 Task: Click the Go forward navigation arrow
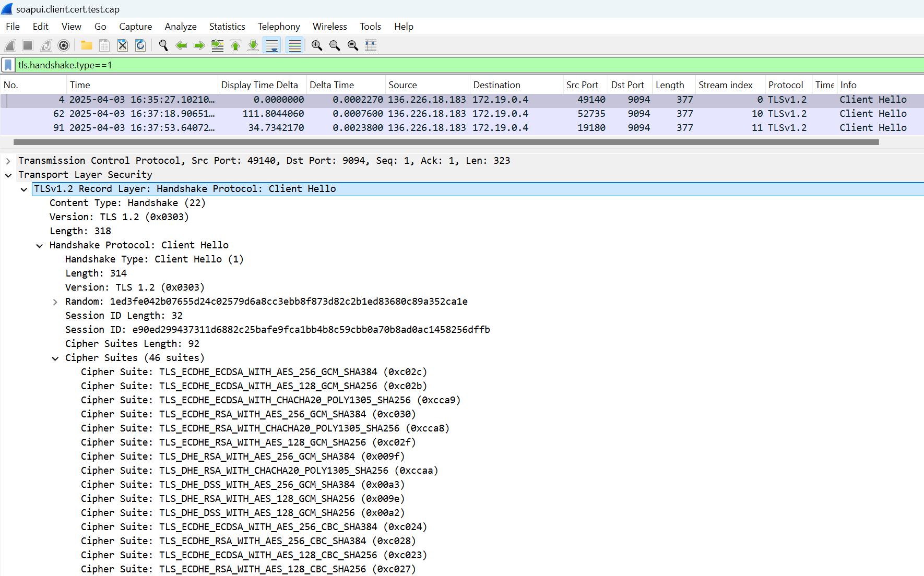click(199, 45)
